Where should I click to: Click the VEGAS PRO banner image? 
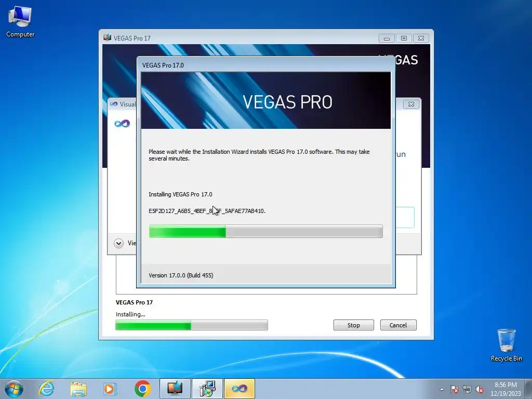coord(265,100)
